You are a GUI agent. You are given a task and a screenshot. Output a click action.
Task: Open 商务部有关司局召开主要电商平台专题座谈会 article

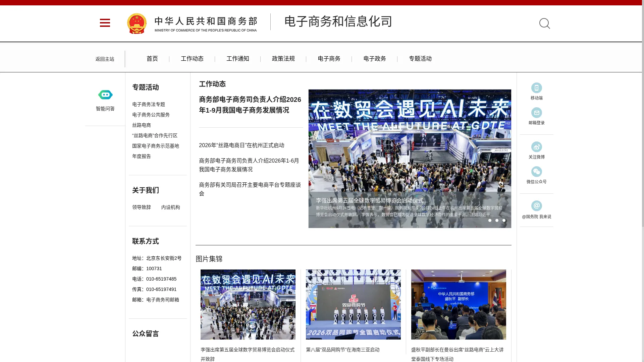pos(250,189)
